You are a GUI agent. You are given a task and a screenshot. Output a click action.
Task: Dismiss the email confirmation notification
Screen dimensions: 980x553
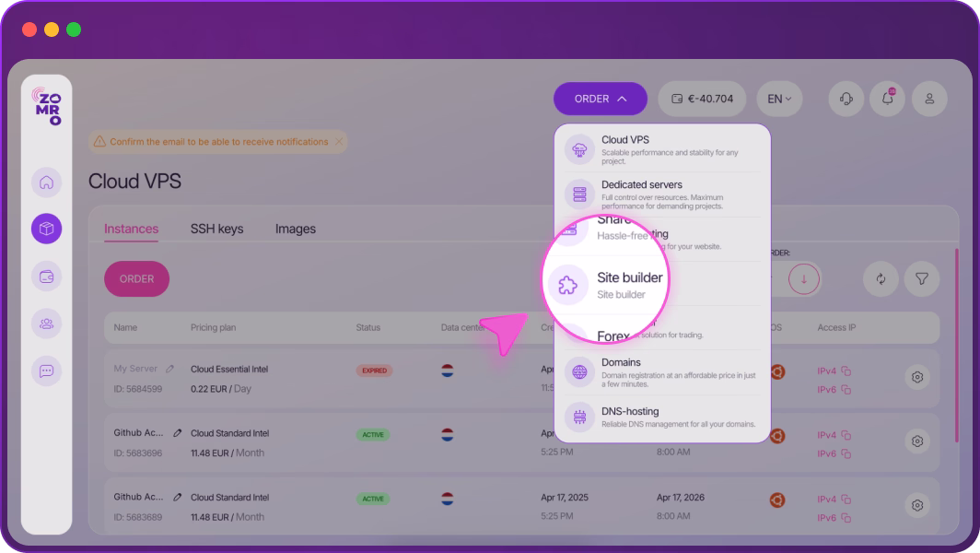tap(339, 142)
